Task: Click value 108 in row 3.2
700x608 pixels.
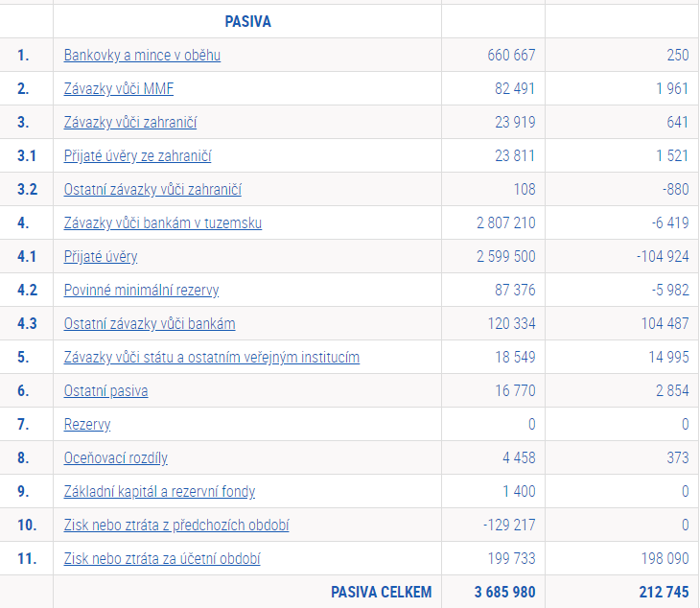Action: [525, 189]
